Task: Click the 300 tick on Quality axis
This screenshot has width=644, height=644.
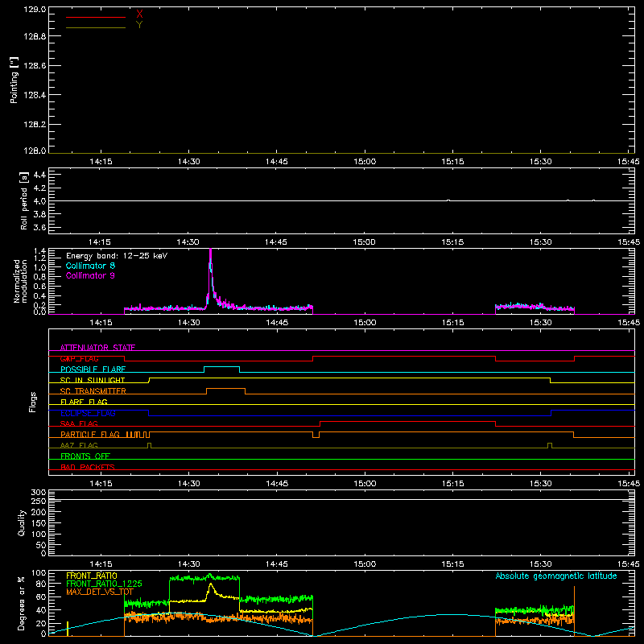Action: click(x=39, y=493)
